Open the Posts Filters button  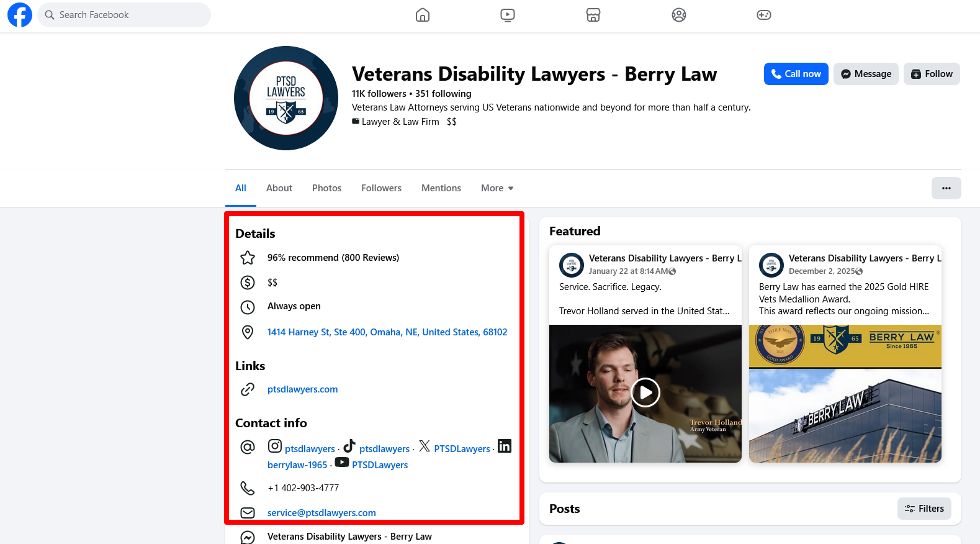(924, 509)
